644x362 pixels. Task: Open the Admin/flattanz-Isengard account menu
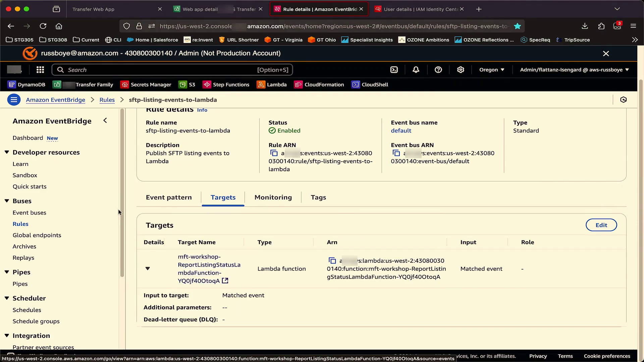[574, 70]
